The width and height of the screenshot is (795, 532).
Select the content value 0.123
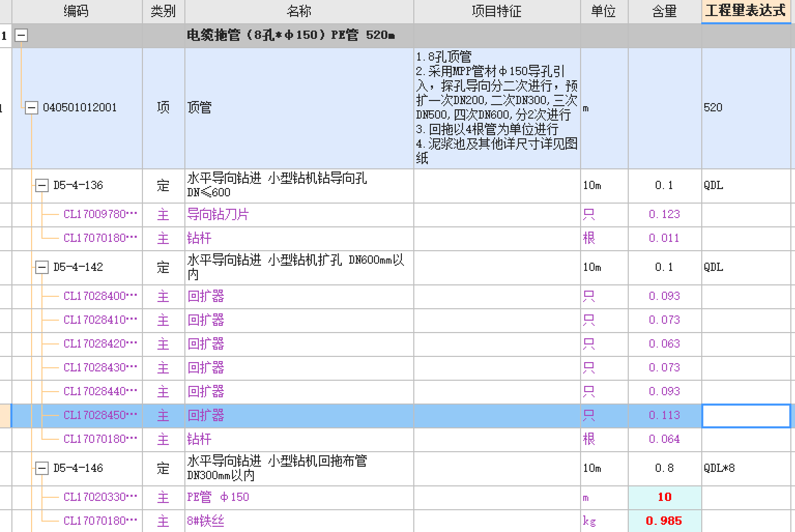tap(664, 214)
